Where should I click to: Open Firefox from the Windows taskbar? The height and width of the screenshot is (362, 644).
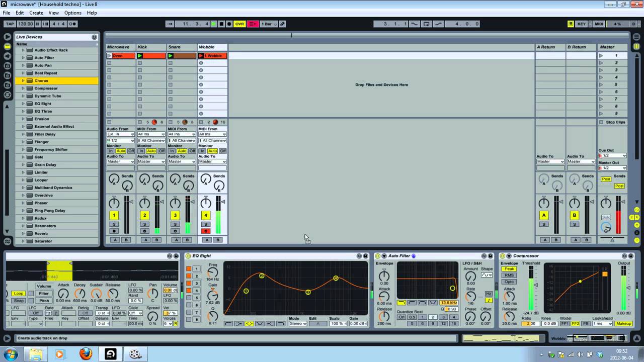point(86,354)
